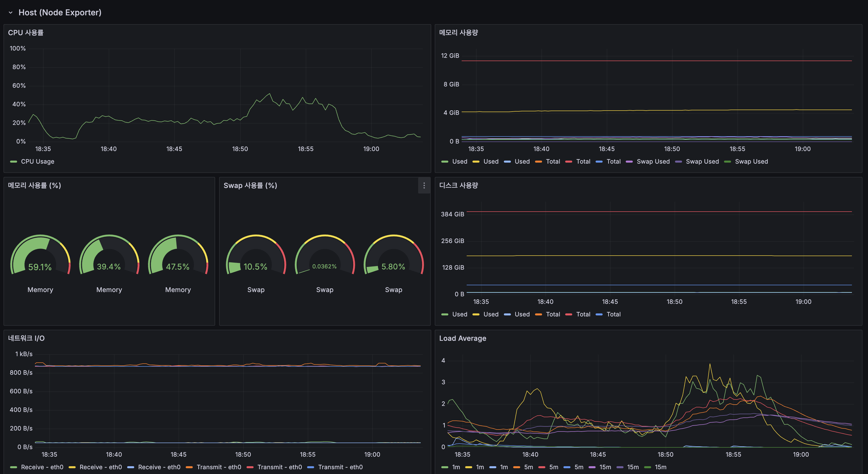Toggle orange Transmit - eth0 series label
Viewport: 868px width, 474px height.
click(x=219, y=467)
